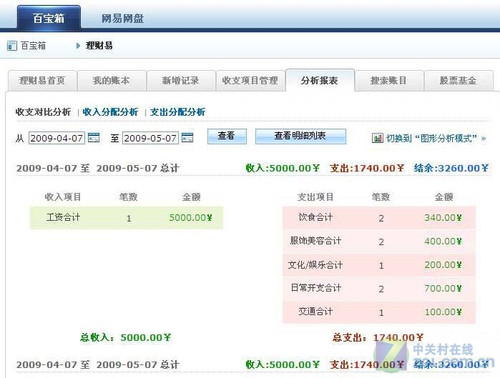
Task: Switch to 图形分析模式 link
Action: [436, 138]
